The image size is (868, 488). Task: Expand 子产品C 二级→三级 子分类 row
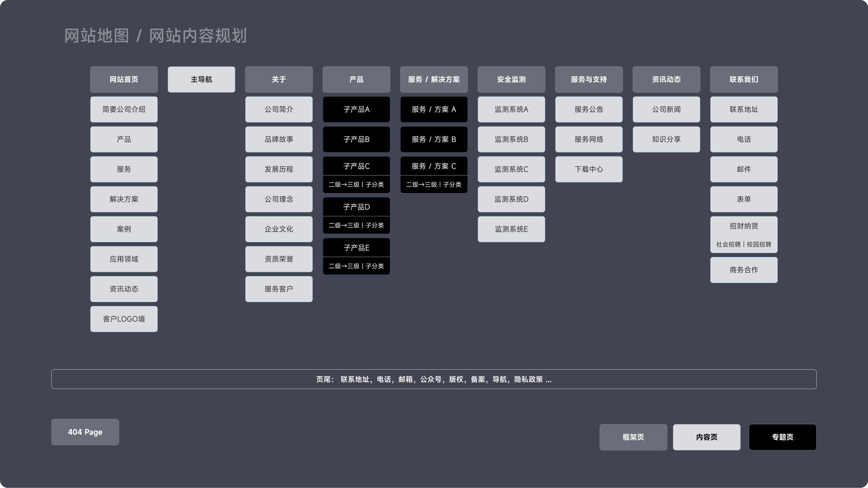(356, 184)
